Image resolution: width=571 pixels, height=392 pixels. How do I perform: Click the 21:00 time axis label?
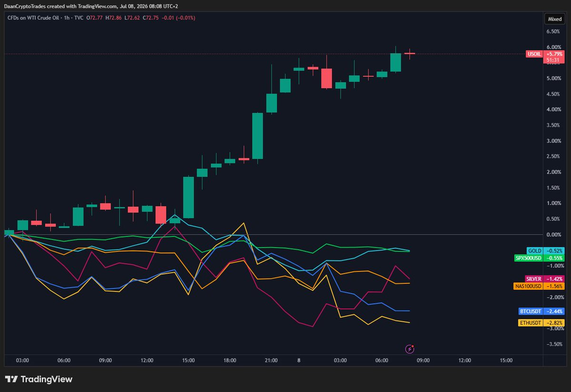(271, 361)
